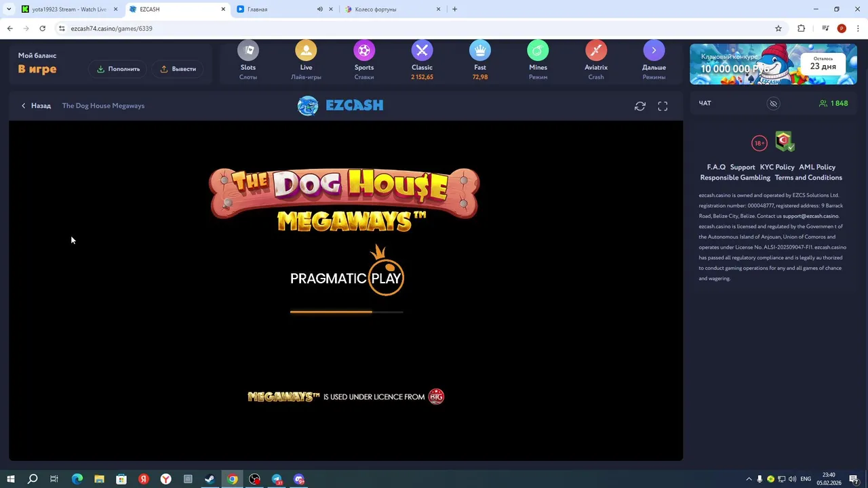Open the KYC Policy link

(777, 167)
